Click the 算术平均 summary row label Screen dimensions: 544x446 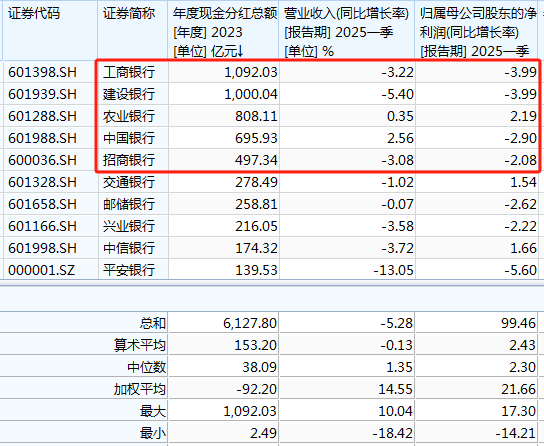pyautogui.click(x=140, y=345)
